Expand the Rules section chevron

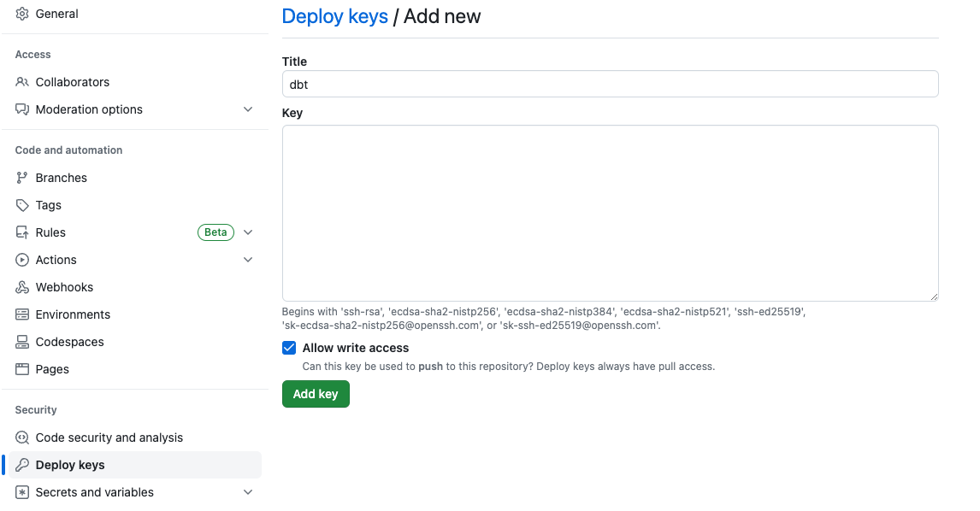248,232
